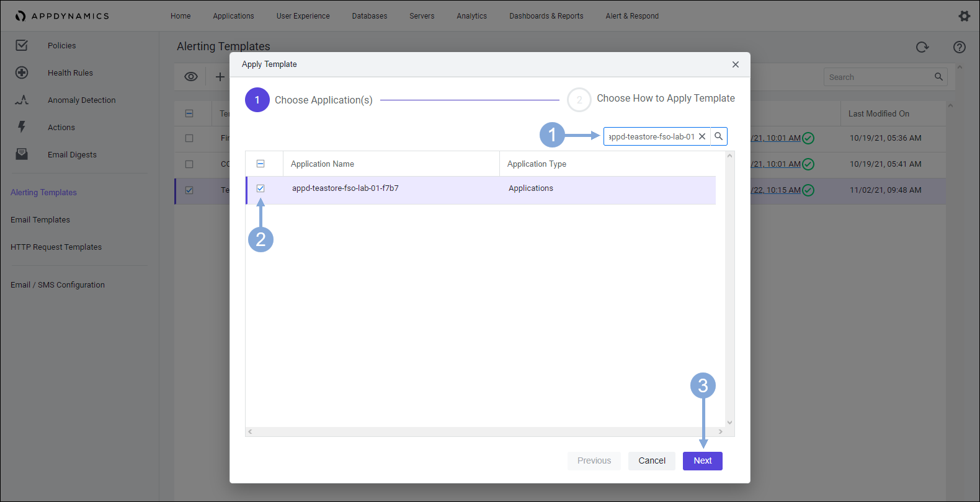Click the Email Digests envelope icon
The image size is (980, 502).
tap(22, 154)
